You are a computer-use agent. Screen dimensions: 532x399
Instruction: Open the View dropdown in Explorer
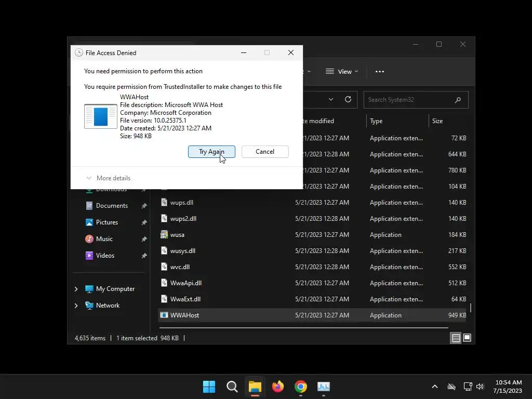click(x=342, y=72)
